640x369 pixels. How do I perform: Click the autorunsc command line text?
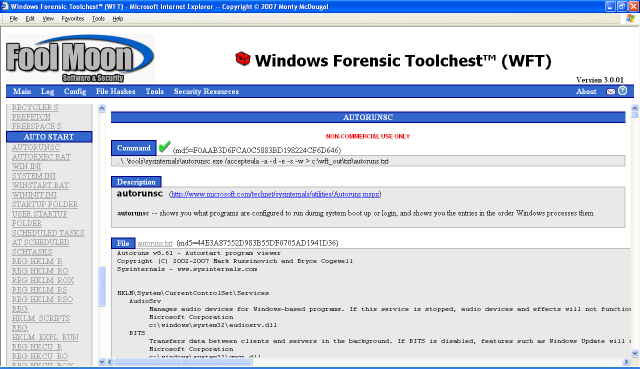tap(253, 161)
